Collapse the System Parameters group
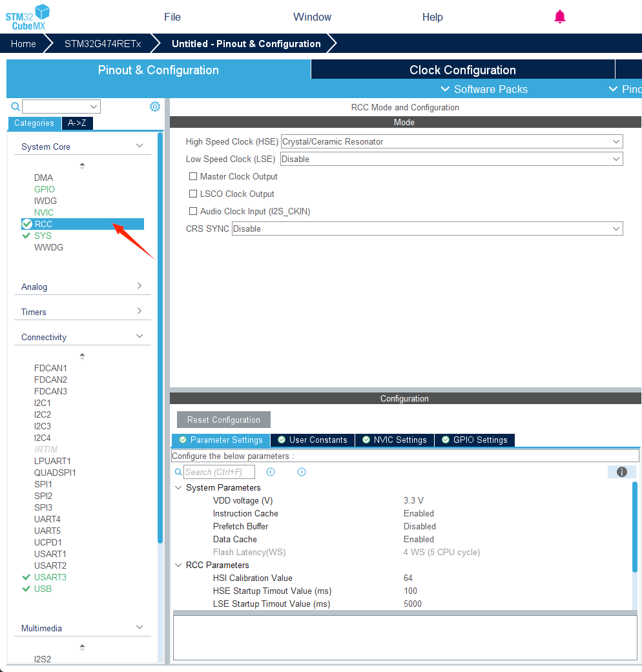 [x=178, y=488]
